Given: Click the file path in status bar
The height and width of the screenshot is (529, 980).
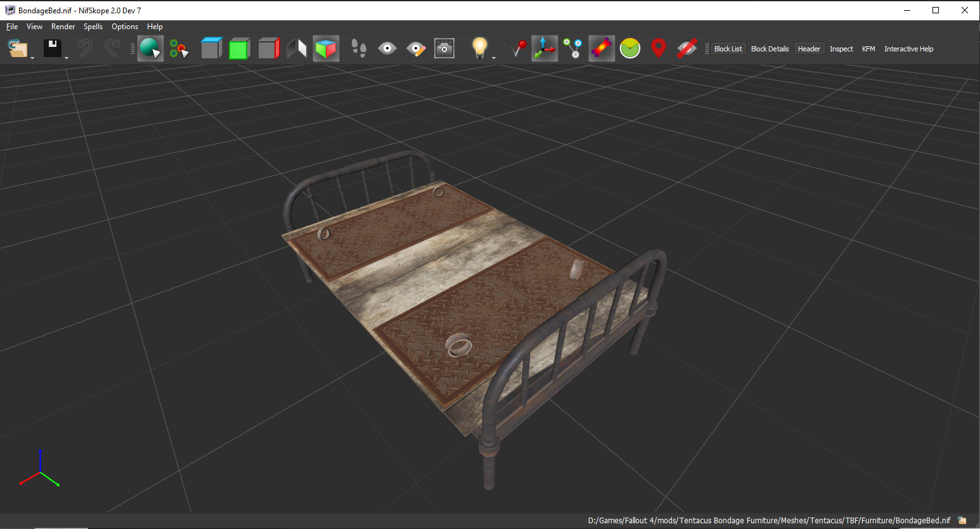Looking at the screenshot, I should pos(769,521).
